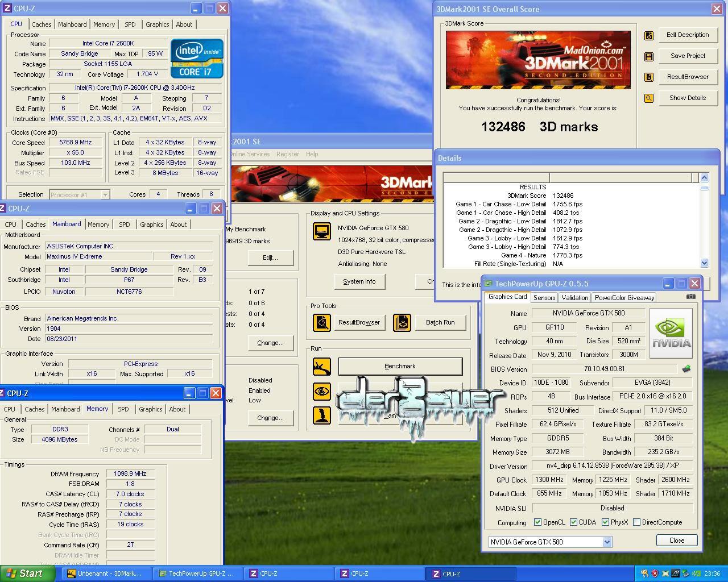Click the third Run section icon below the eye
The image size is (728, 582).
322,415
